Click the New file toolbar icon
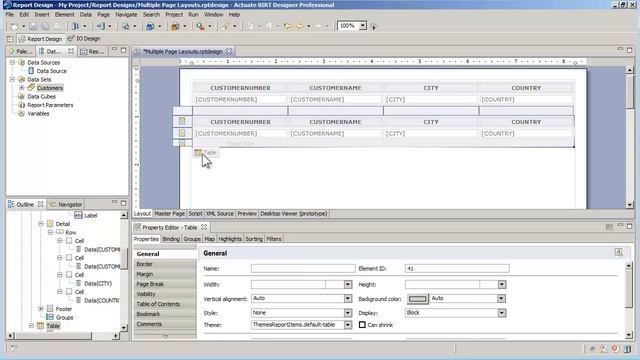The height and width of the screenshot is (360, 640). click(14, 26)
